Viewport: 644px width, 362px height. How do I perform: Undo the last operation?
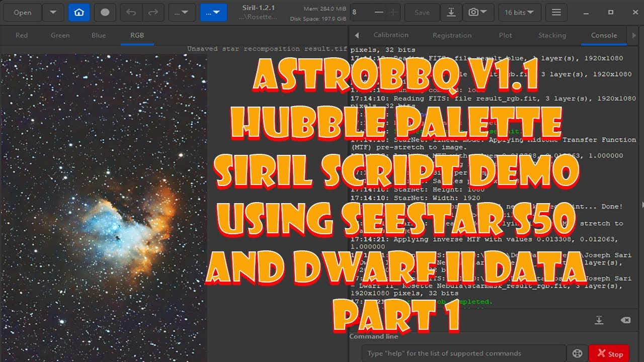click(x=131, y=13)
